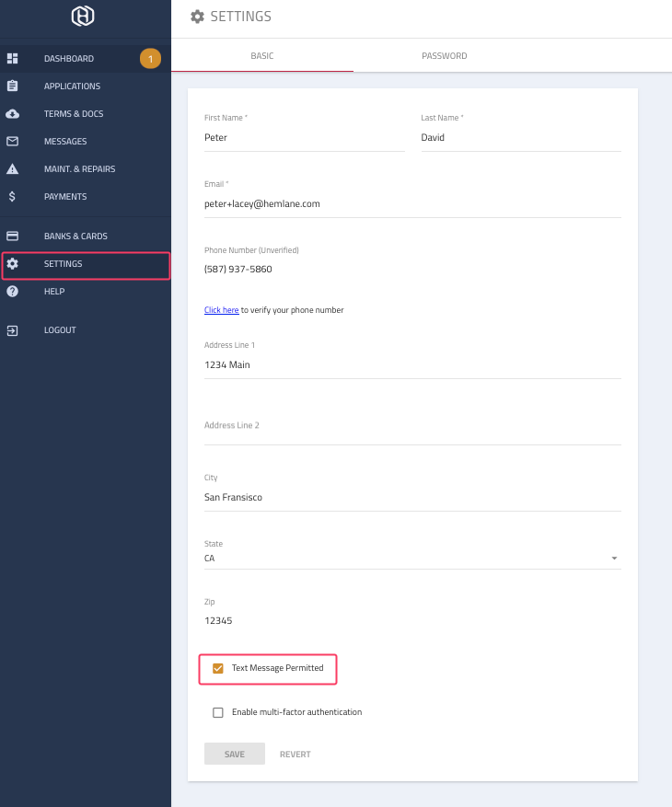Open Dashboard via its grid icon
The image size is (672, 807).
(x=12, y=59)
